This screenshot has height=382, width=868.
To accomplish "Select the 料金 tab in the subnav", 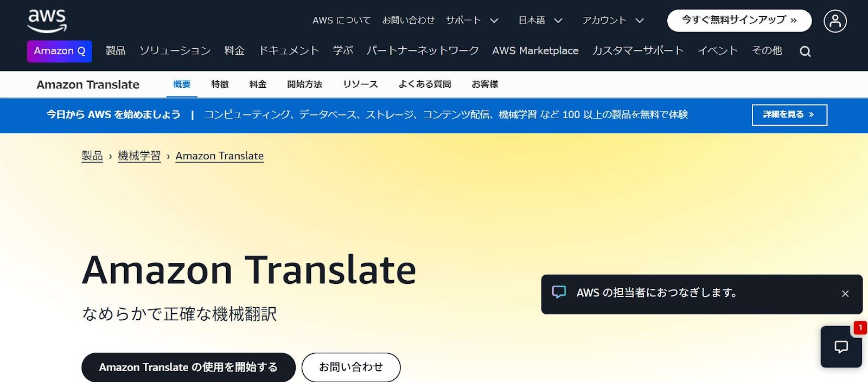I will (x=258, y=85).
